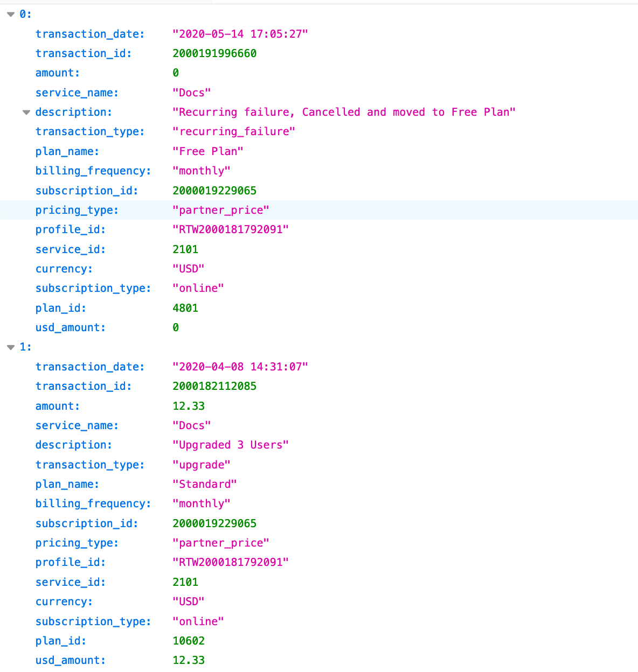Click the service_id value 2101 in item 0
The height and width of the screenshot is (672, 638).
(x=185, y=249)
